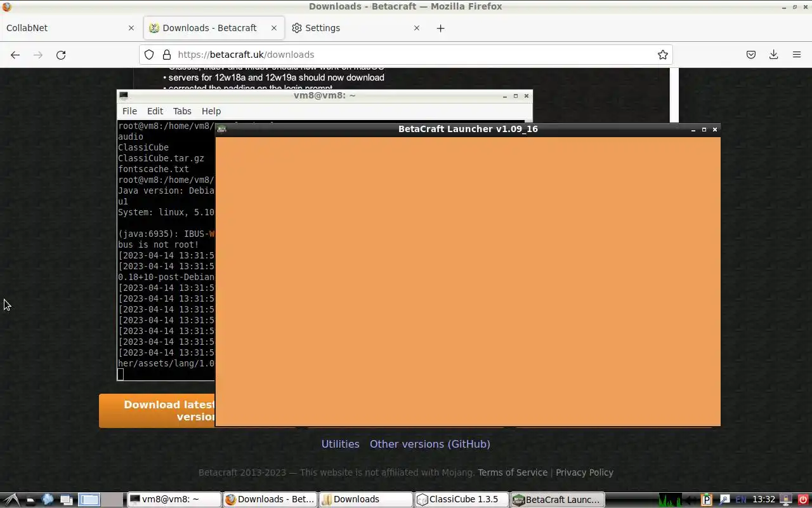Image resolution: width=812 pixels, height=508 pixels.
Task: Bookmark this page with the star icon
Action: pos(663,55)
